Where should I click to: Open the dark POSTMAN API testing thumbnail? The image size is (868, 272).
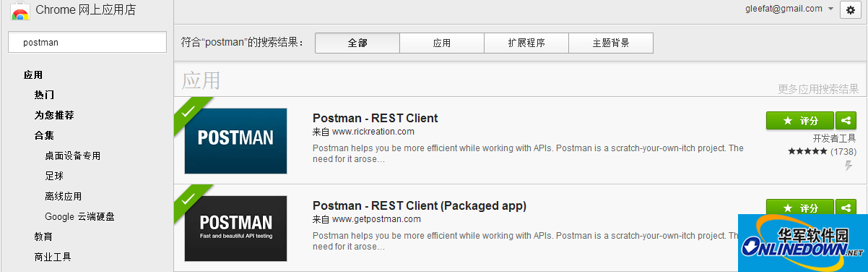click(235, 228)
